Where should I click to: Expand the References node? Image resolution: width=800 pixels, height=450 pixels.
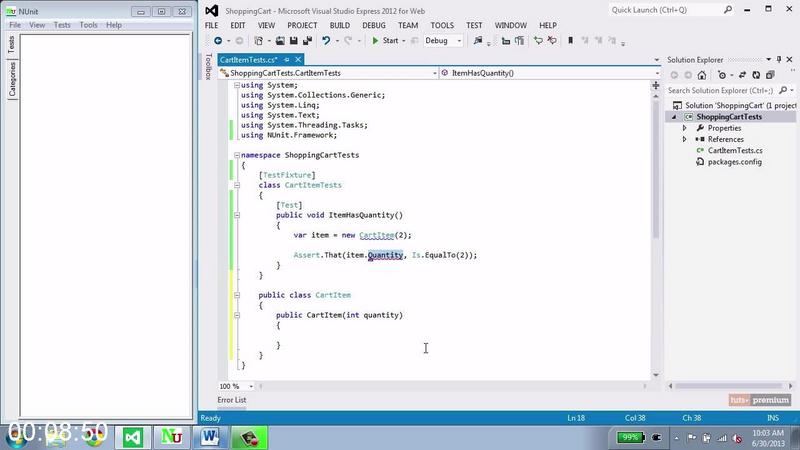(x=685, y=139)
